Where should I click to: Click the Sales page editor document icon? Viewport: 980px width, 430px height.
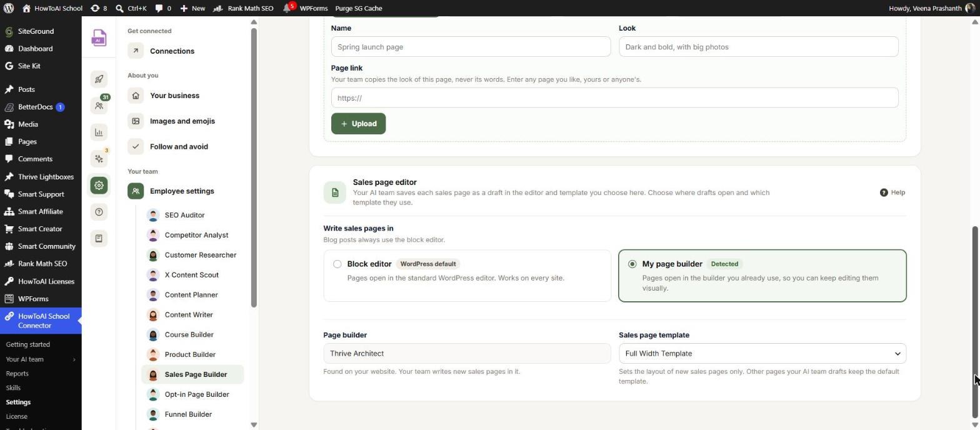(x=334, y=192)
